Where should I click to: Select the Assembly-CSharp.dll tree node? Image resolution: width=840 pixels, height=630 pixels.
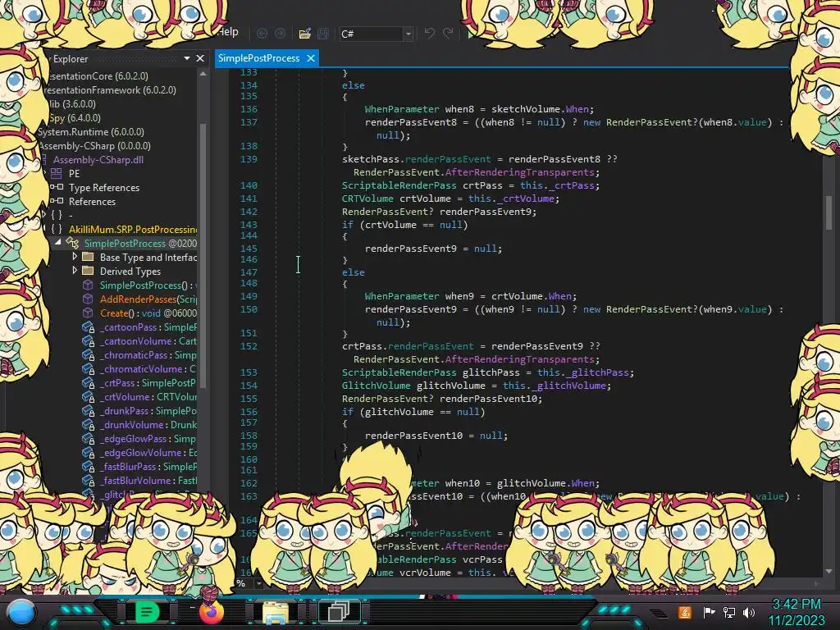click(x=98, y=160)
